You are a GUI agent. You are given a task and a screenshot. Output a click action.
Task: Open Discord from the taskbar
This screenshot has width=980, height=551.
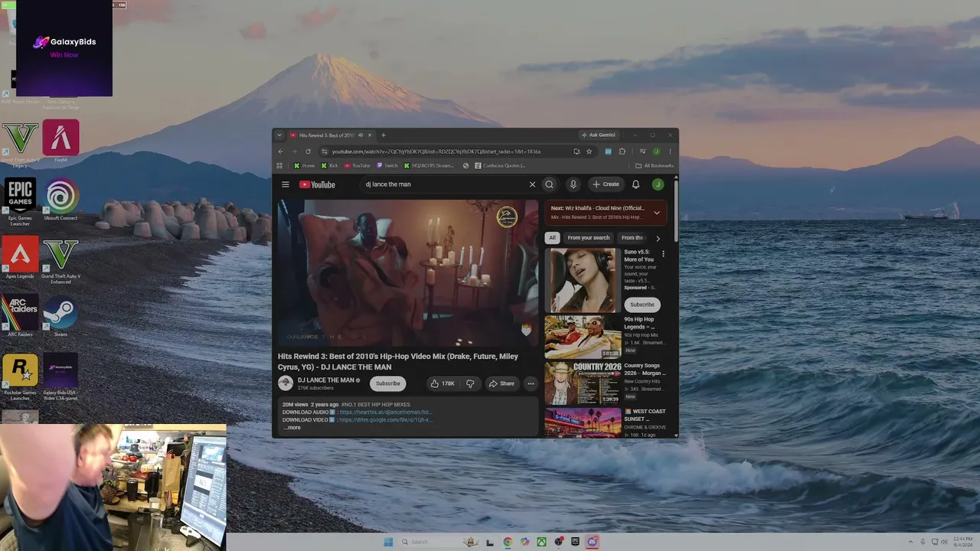[x=592, y=542]
